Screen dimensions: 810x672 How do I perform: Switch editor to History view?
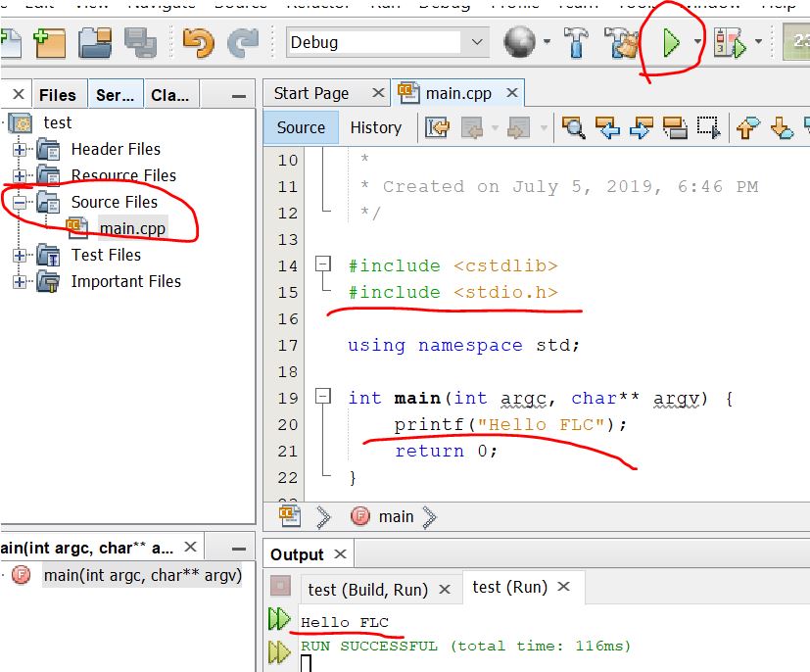click(x=375, y=127)
